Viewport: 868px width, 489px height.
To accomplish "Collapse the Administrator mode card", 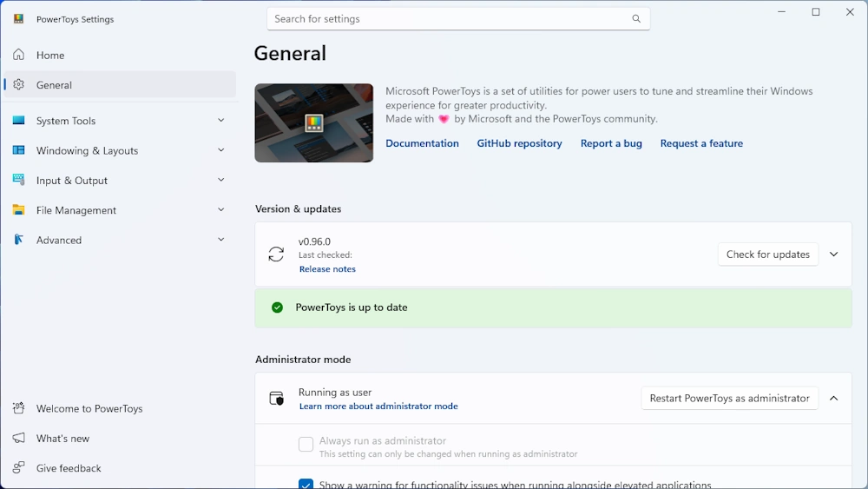I will (x=834, y=399).
